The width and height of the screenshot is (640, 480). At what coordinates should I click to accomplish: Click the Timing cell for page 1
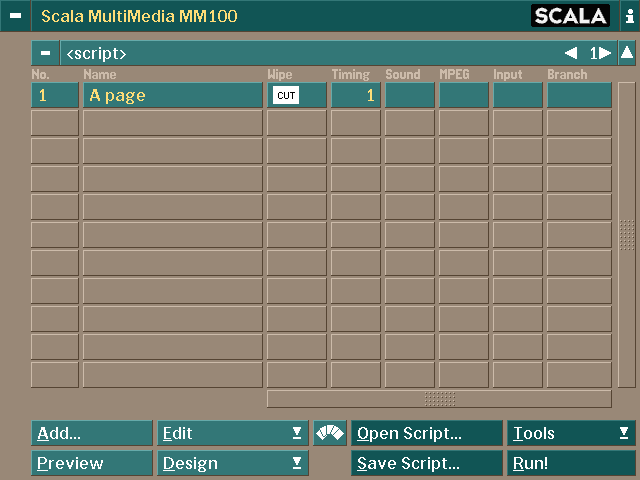tap(355, 96)
